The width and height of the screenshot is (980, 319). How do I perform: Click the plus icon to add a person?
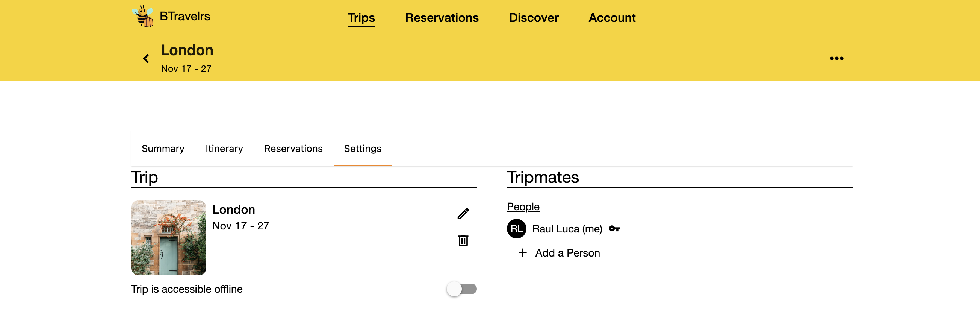[x=523, y=253]
